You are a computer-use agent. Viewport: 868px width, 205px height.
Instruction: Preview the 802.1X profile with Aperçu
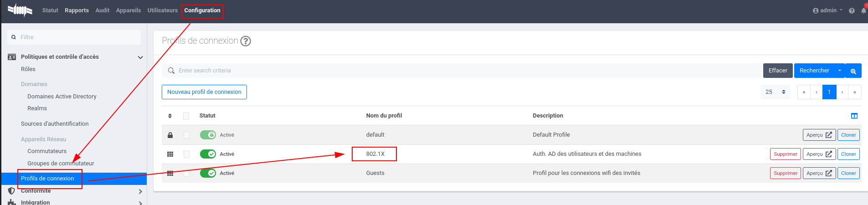pos(819,154)
